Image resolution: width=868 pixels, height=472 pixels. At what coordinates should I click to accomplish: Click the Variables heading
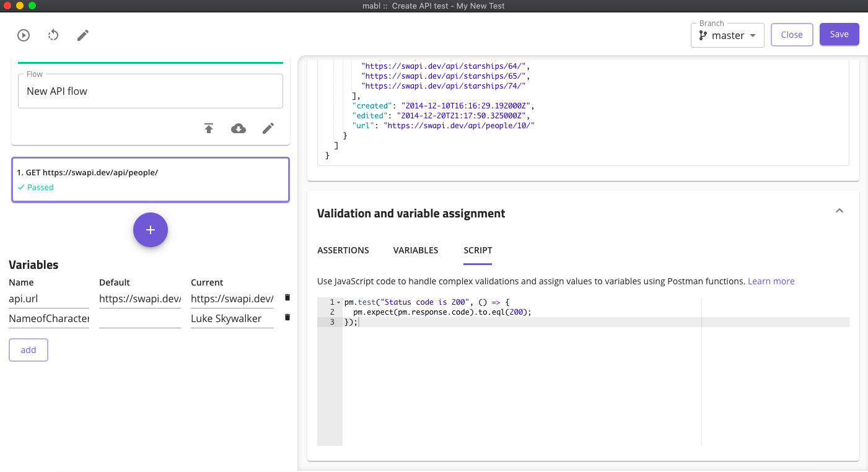[x=33, y=264]
